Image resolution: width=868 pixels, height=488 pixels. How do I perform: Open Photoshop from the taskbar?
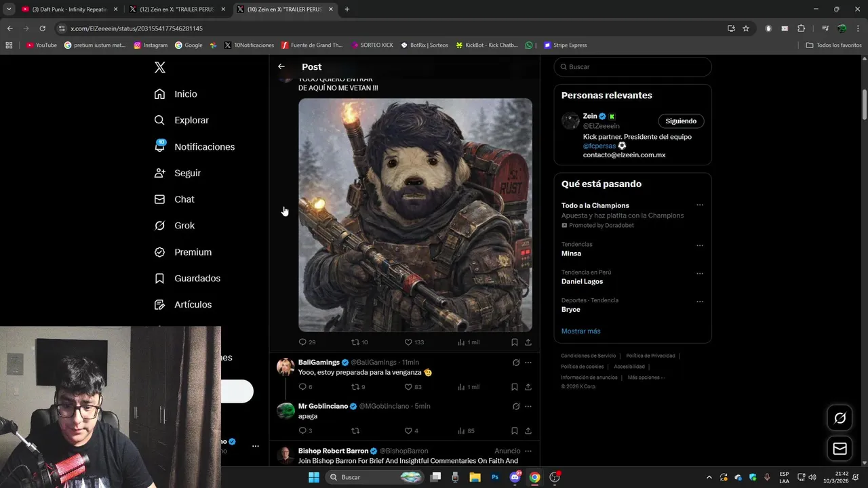[x=495, y=477]
